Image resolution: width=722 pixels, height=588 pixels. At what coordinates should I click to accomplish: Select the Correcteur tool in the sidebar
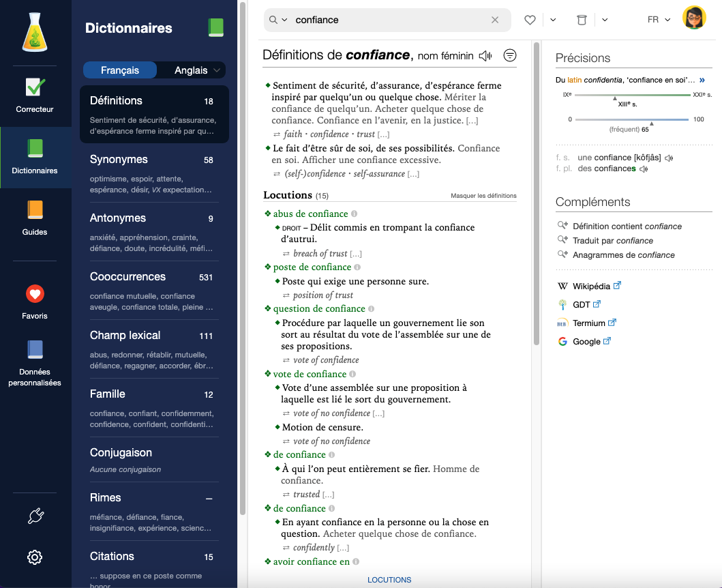point(35,92)
